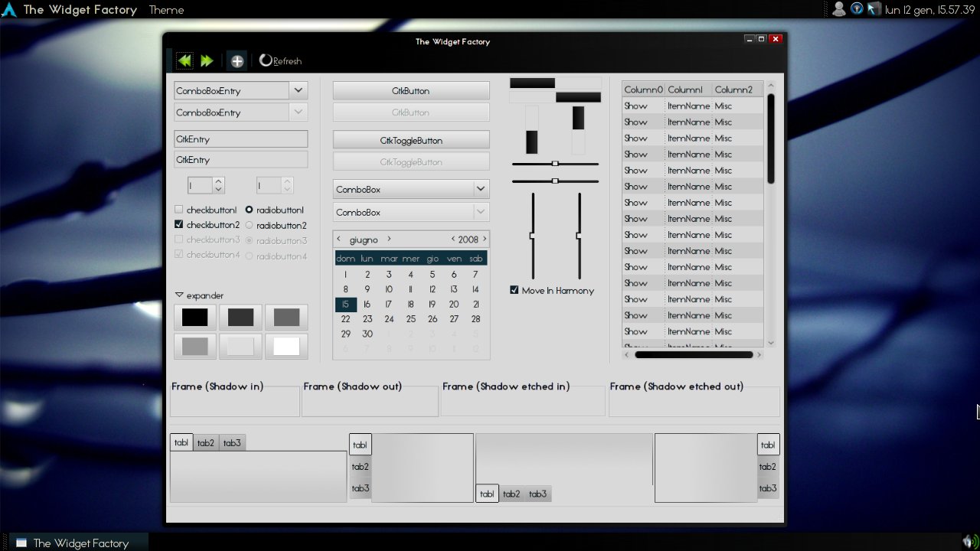The height and width of the screenshot is (551, 980).
Task: Click the green forward arrows toolbar icon
Action: click(207, 60)
